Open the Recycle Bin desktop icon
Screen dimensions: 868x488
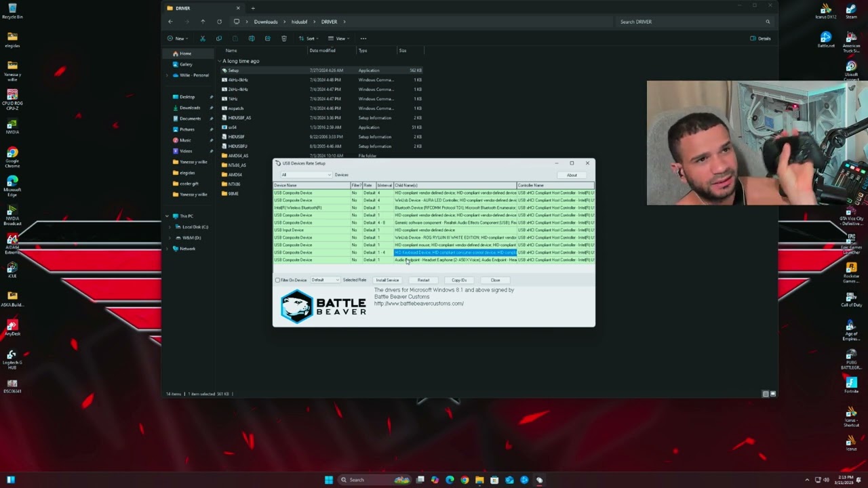(x=12, y=12)
